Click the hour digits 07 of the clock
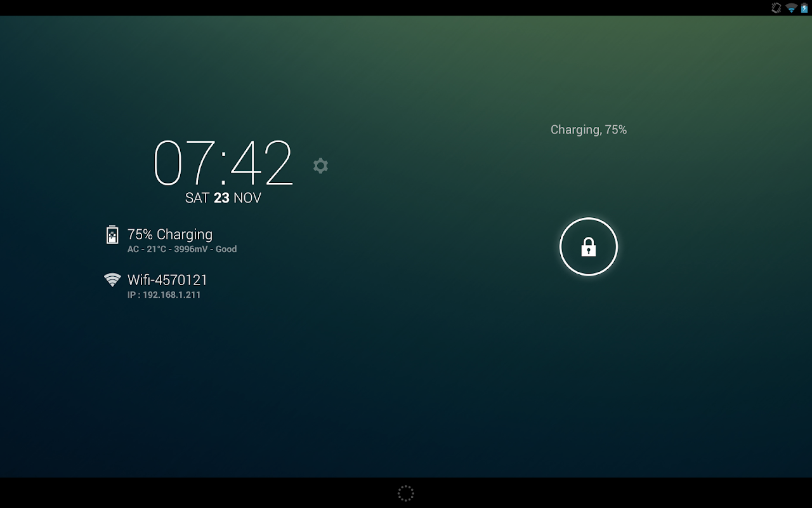The height and width of the screenshot is (508, 812). point(184,163)
